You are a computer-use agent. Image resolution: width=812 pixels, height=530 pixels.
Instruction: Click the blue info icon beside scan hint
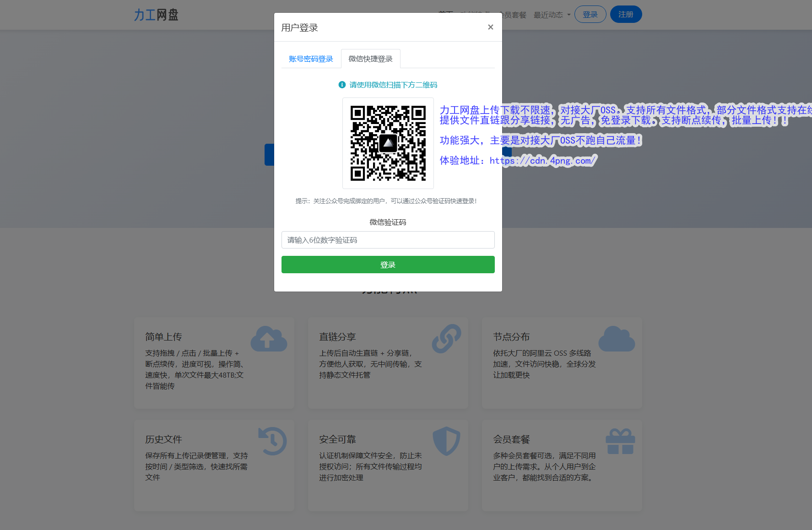click(342, 85)
